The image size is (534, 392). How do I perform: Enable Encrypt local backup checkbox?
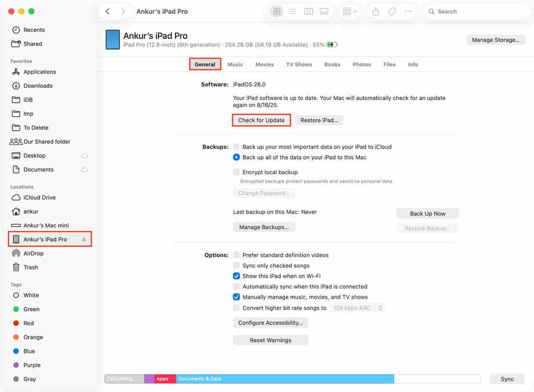pos(236,172)
